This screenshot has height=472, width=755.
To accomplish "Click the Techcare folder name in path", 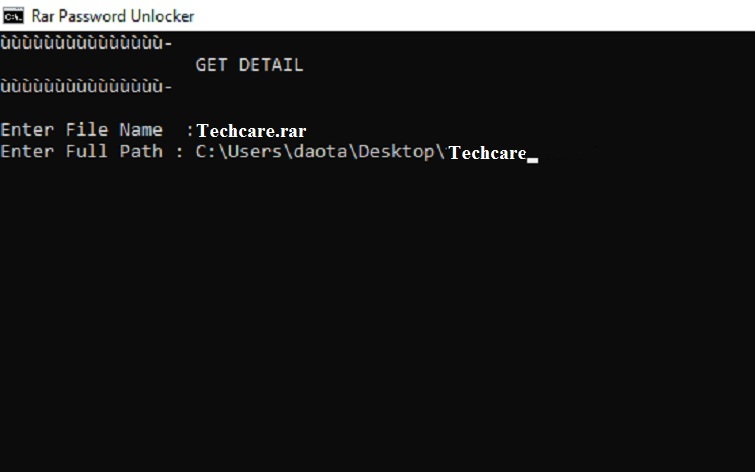I will tap(487, 153).
